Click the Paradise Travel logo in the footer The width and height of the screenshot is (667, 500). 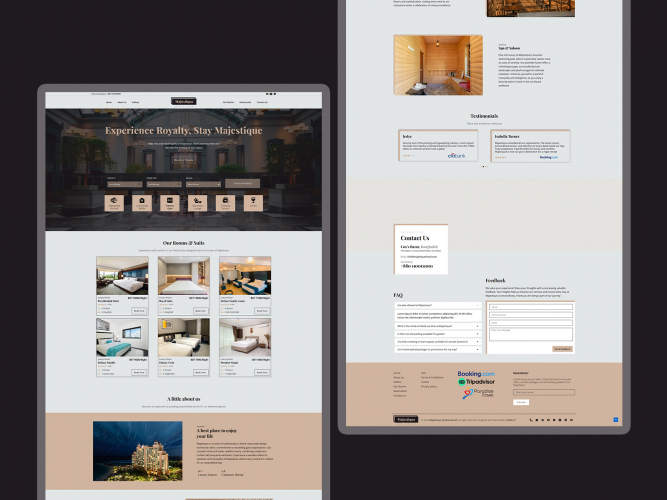[478, 393]
